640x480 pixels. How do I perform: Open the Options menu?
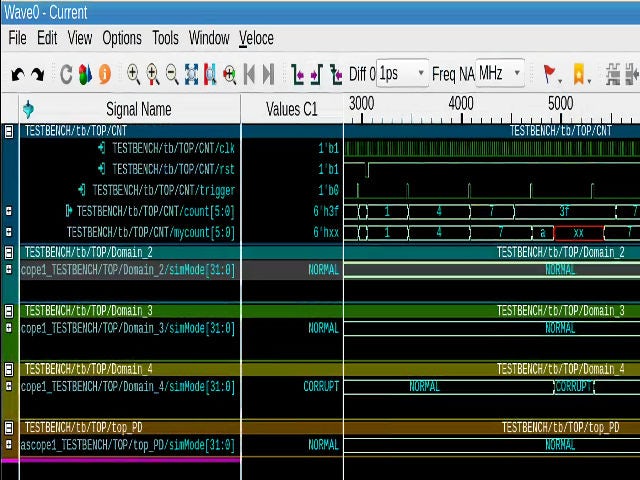coord(122,38)
